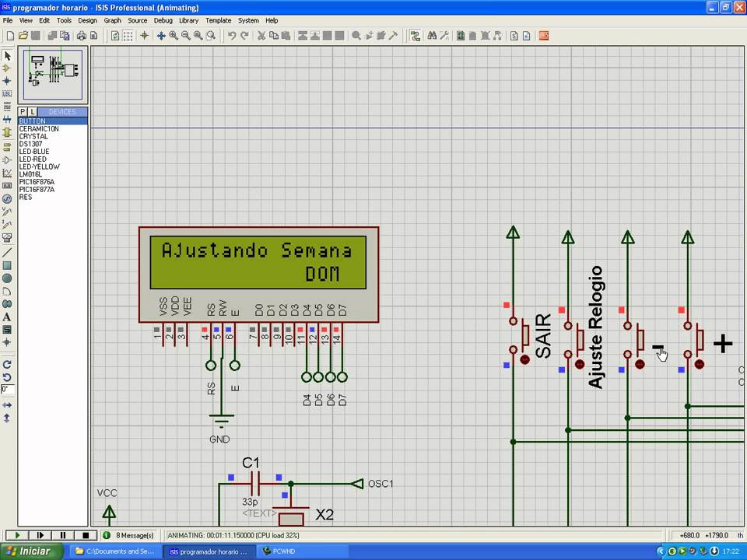The height and width of the screenshot is (560, 747).
Task: Choose the 2D Box drawing tool
Action: click(x=7, y=265)
